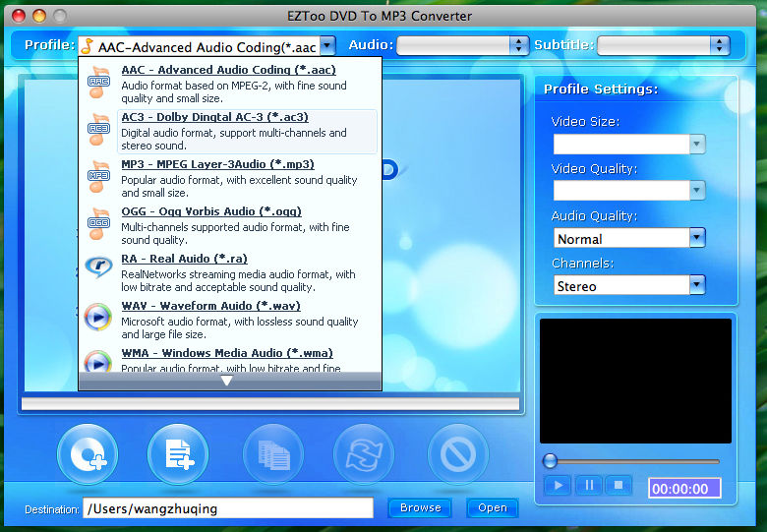Screen dimensions: 767x532
Task: Click the black video preview area
Action: click(x=635, y=382)
